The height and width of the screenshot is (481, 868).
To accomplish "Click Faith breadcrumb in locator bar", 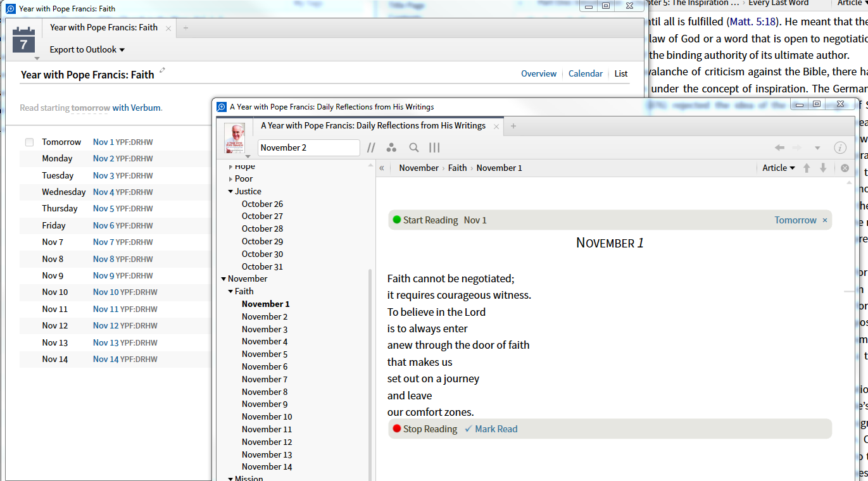I will (x=457, y=168).
